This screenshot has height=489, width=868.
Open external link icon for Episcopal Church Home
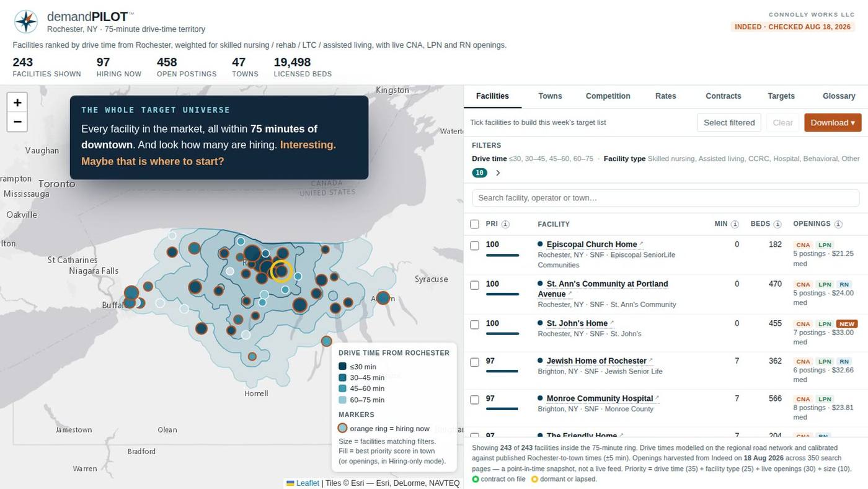(x=642, y=244)
